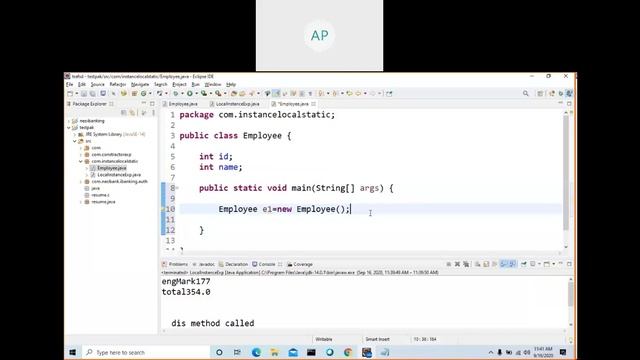Collapse the src folder node
The height and width of the screenshot is (360, 640).
click(75, 141)
